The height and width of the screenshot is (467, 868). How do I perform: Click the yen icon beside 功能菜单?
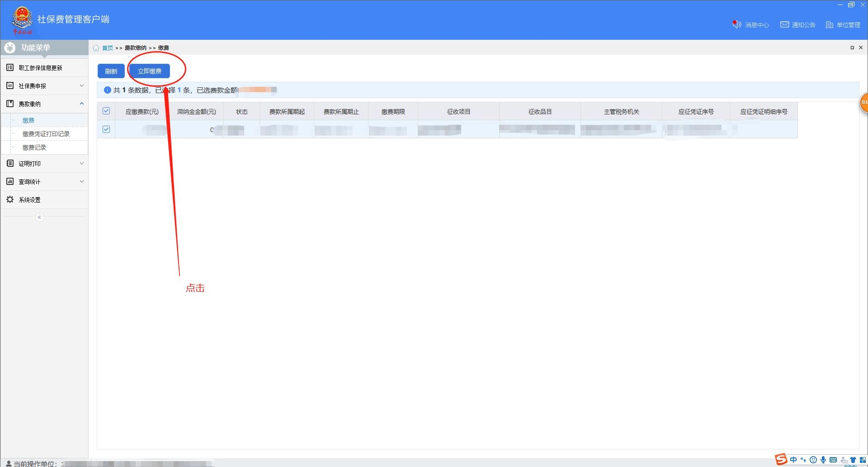(x=10, y=47)
